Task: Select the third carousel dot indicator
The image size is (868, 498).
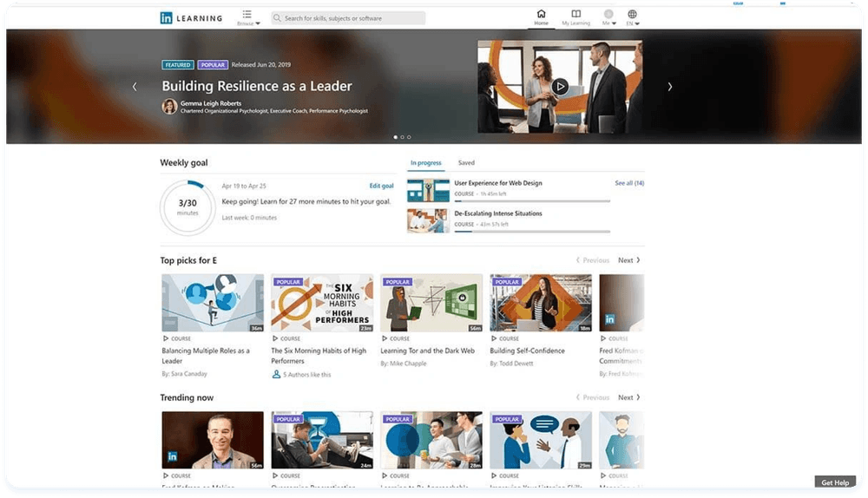Action: coord(409,137)
